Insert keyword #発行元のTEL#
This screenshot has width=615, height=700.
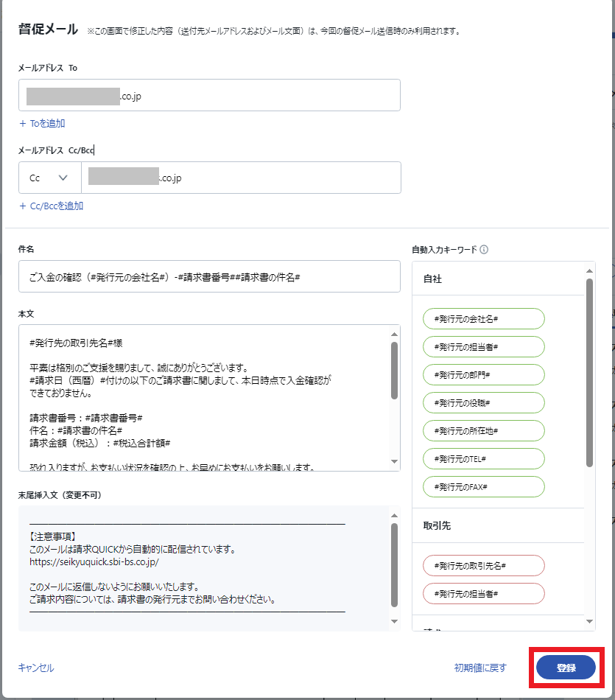pyautogui.click(x=484, y=459)
